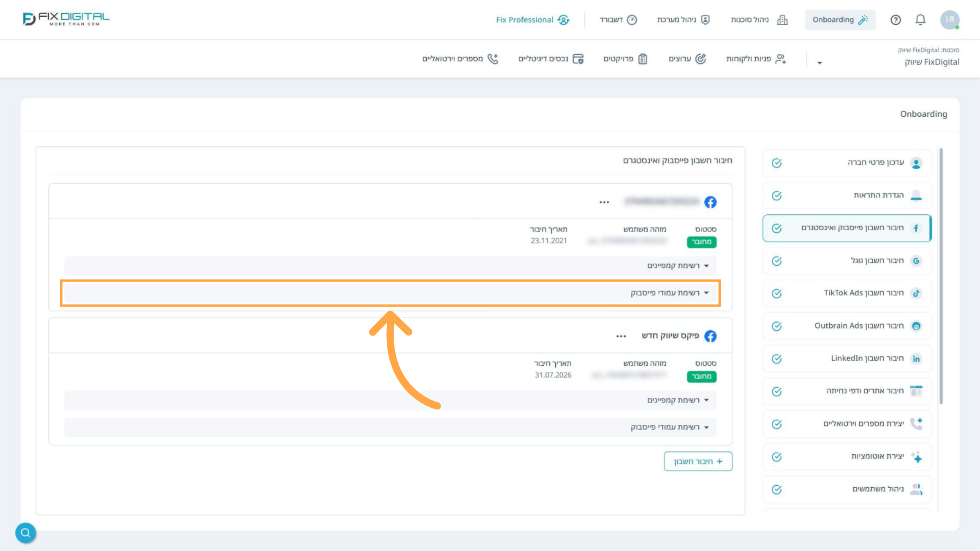Click the green מחובר status badge of פיקס שיווק חדש
The image size is (980, 551).
coord(702,376)
